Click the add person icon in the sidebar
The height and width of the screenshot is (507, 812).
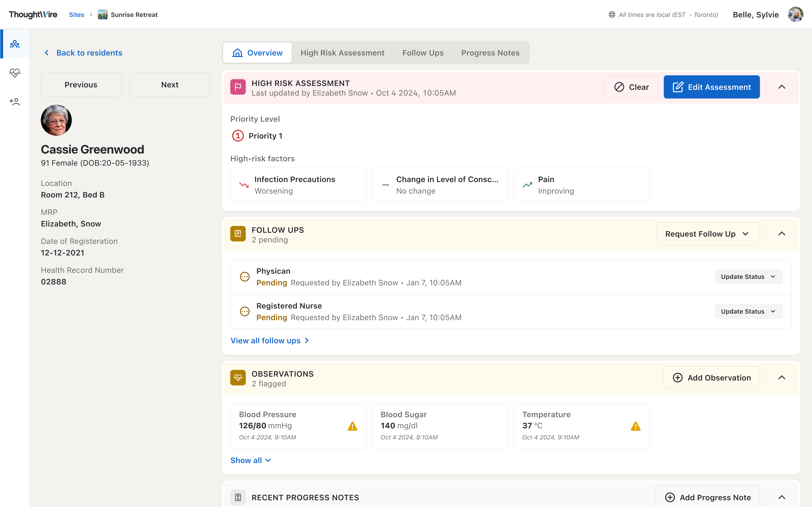pyautogui.click(x=15, y=102)
